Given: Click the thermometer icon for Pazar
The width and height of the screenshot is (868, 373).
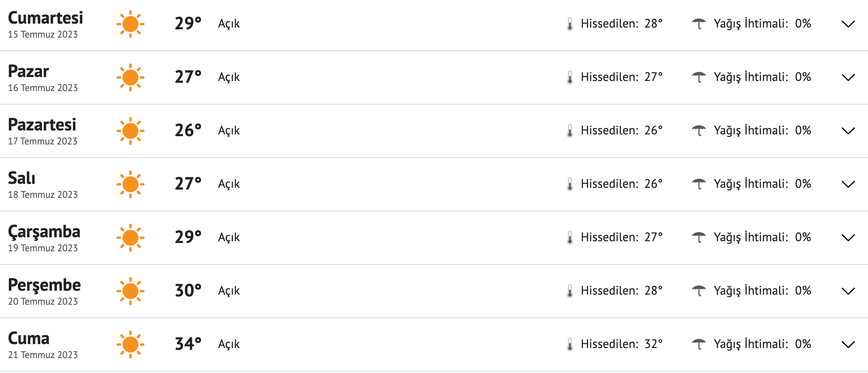Looking at the screenshot, I should click(570, 77).
